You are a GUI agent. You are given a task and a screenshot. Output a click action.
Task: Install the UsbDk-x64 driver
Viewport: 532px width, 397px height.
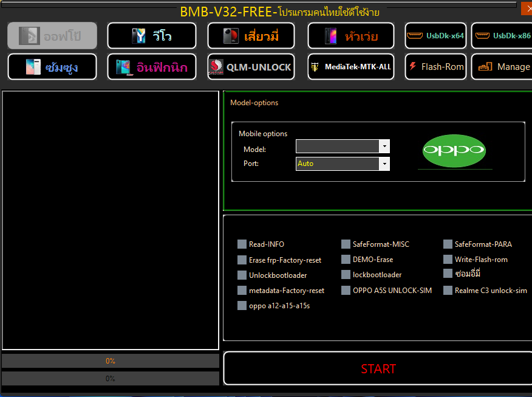[x=435, y=36]
